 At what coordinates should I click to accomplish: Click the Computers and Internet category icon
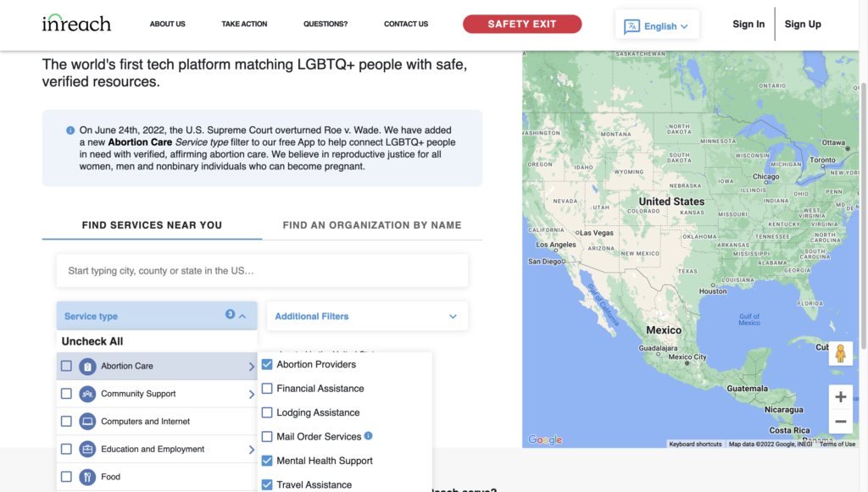(x=87, y=422)
